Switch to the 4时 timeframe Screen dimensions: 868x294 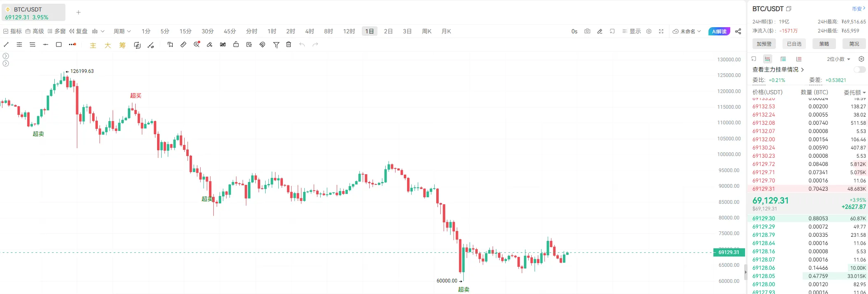pos(310,31)
